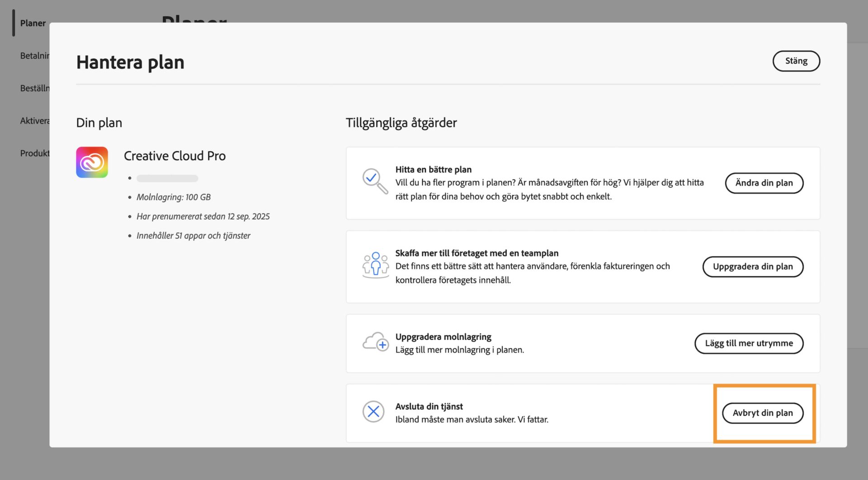Open the Betalning sidebar section

[33, 55]
